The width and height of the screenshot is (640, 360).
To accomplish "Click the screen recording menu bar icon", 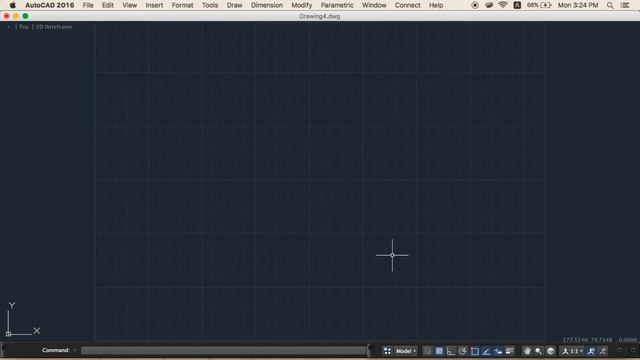I will point(475,5).
